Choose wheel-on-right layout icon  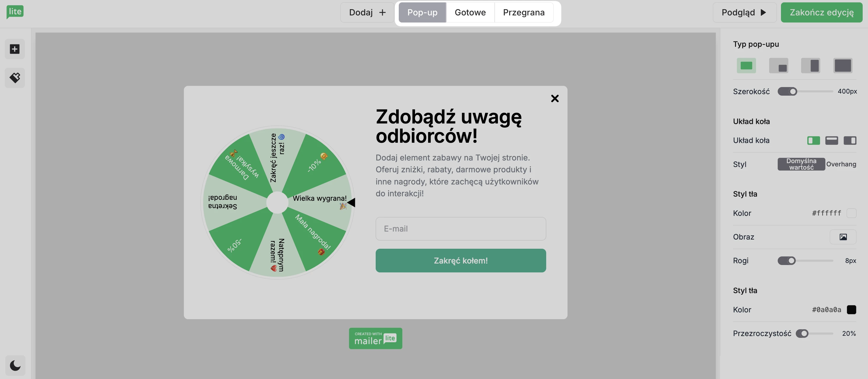[x=850, y=140]
